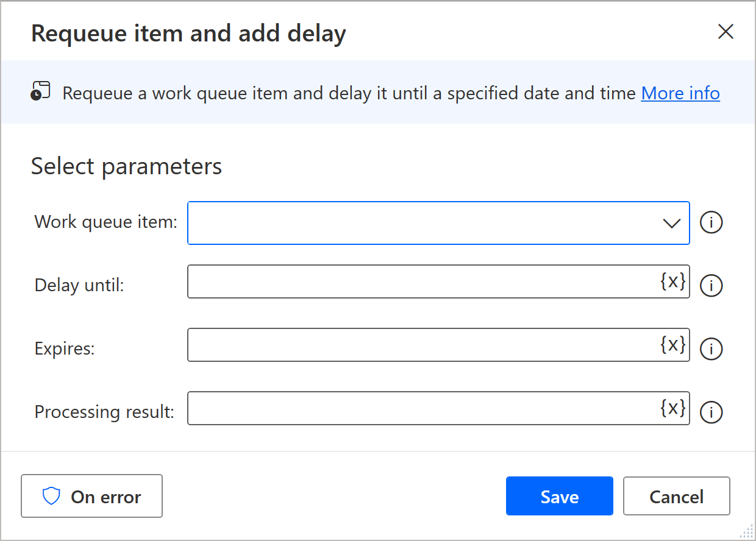This screenshot has height=541, width=756.
Task: Show info tooltip for the Expires field
Action: (711, 348)
